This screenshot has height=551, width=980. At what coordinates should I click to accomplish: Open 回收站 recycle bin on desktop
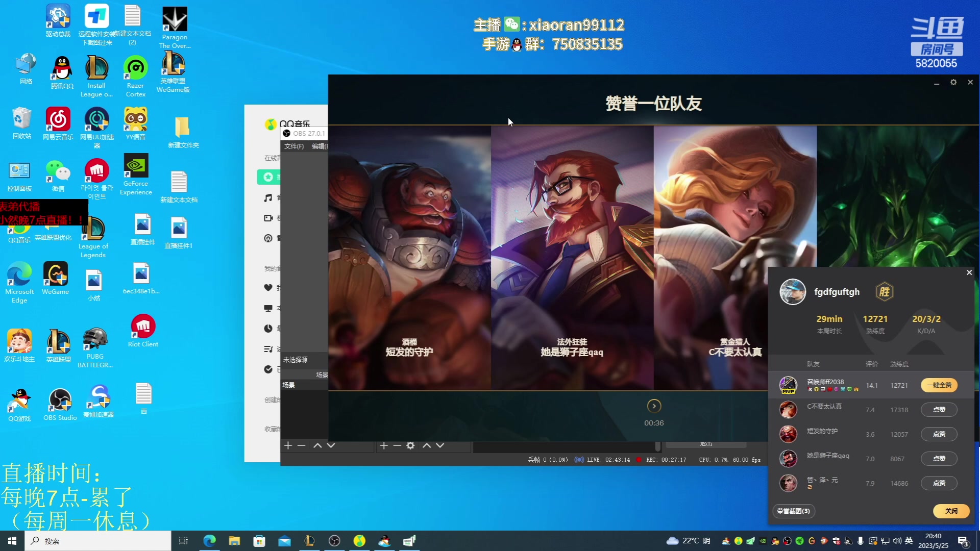click(22, 123)
